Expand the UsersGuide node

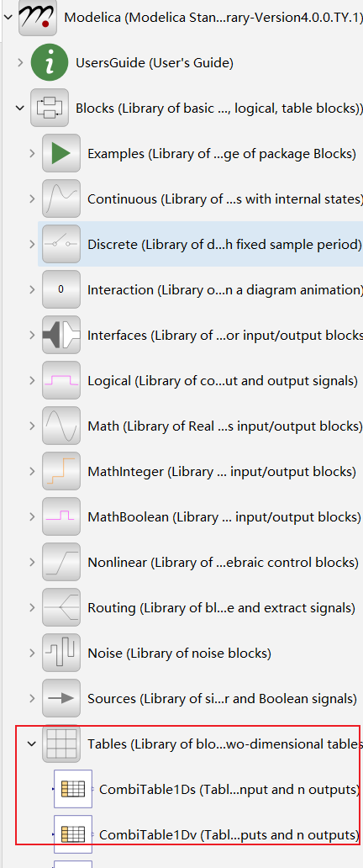pos(20,62)
